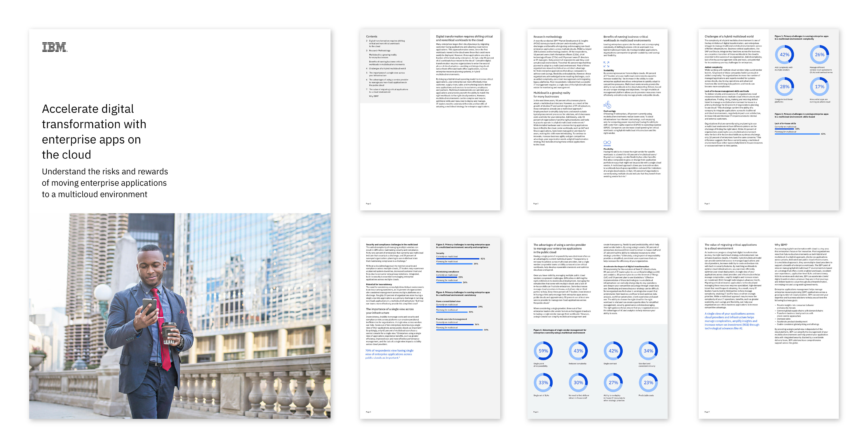Click 'Security and compliance challenges in the multicloud' heading
868x448 pixels.
pos(392,244)
